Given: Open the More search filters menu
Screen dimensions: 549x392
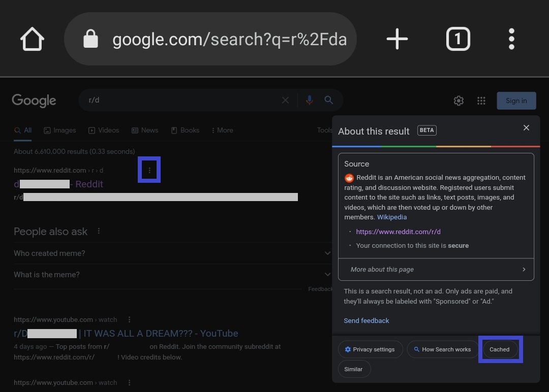Looking at the screenshot, I should click(222, 130).
